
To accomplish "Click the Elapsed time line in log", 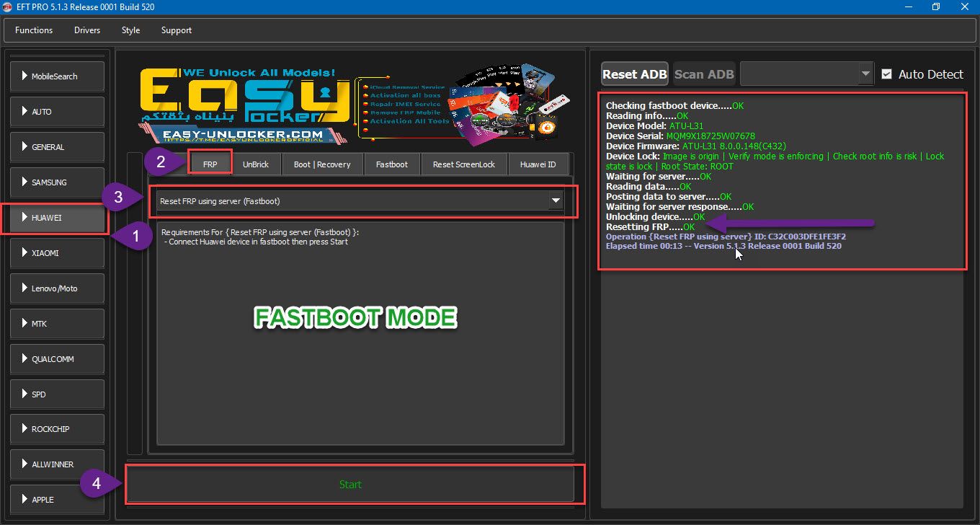I will click(723, 246).
